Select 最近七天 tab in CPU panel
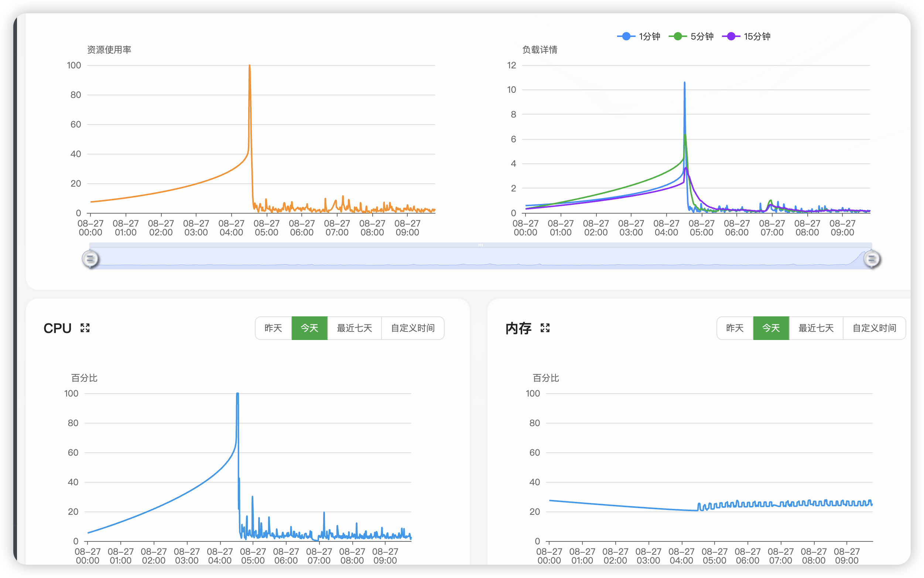 click(x=354, y=328)
